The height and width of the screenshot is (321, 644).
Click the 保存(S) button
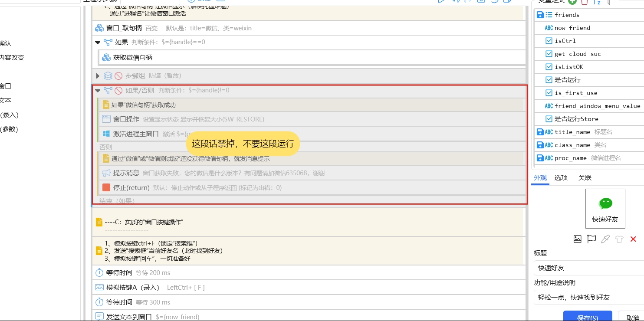point(588,317)
